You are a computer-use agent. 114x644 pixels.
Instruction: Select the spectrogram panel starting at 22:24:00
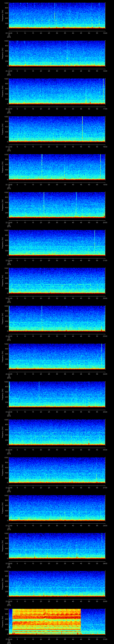(x=57, y=394)
